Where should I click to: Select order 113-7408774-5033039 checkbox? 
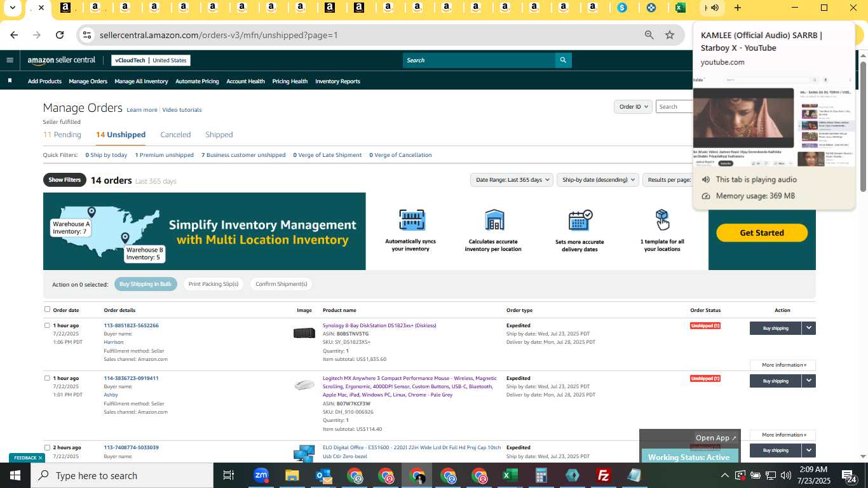(x=47, y=447)
